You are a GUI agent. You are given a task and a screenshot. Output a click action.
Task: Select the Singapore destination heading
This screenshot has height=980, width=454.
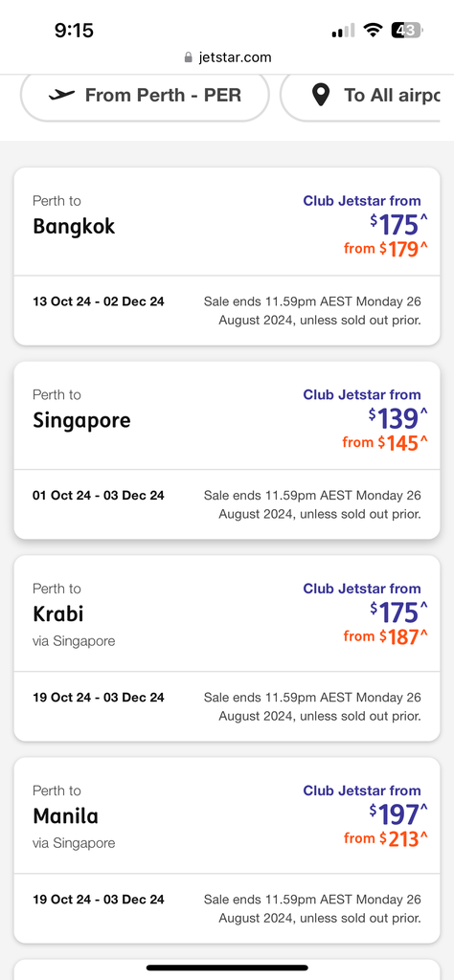tap(81, 420)
